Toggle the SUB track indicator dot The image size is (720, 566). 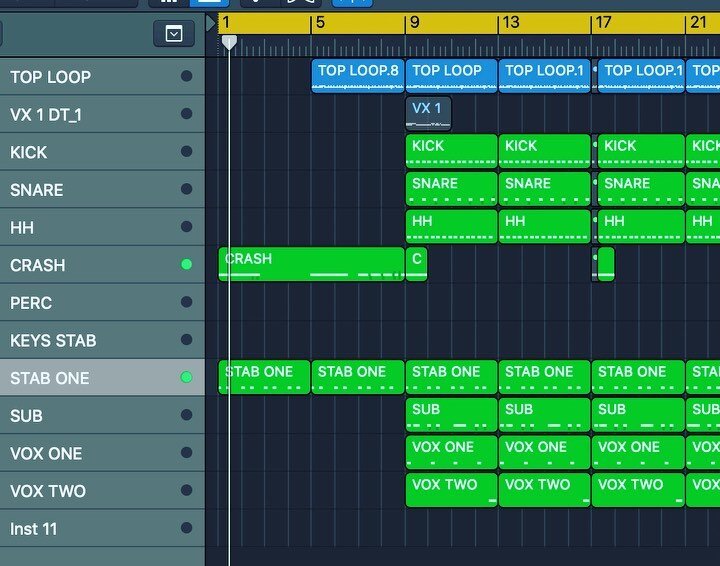(186, 415)
